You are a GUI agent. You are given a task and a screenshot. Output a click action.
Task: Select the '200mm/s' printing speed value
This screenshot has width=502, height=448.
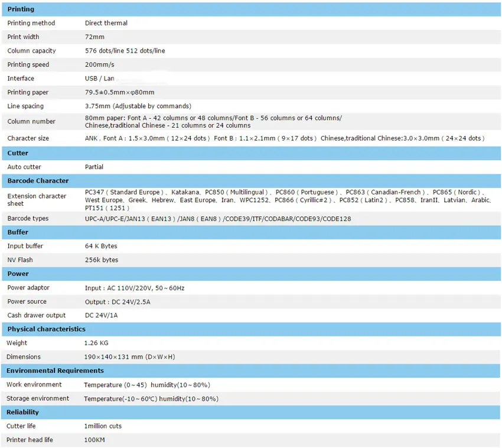pos(99,64)
